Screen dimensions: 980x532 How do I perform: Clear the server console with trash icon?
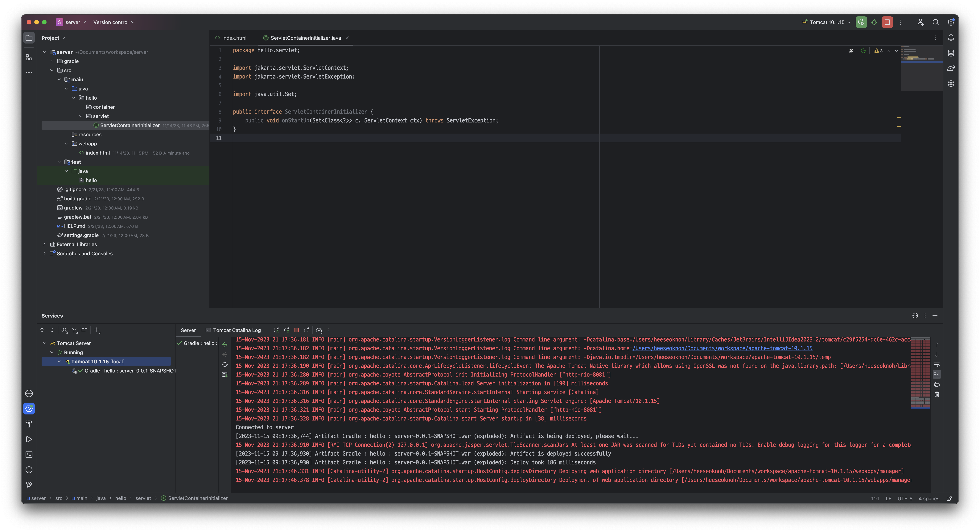pos(937,395)
